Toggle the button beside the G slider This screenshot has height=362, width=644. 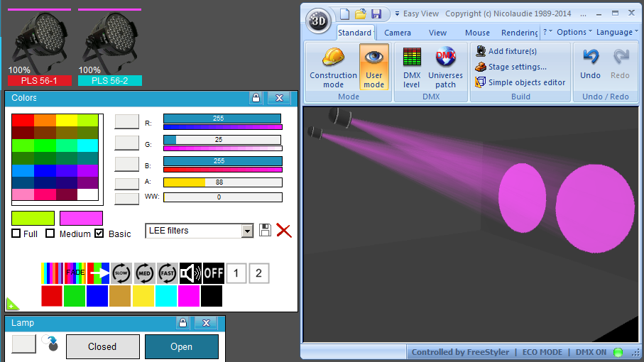point(126,143)
